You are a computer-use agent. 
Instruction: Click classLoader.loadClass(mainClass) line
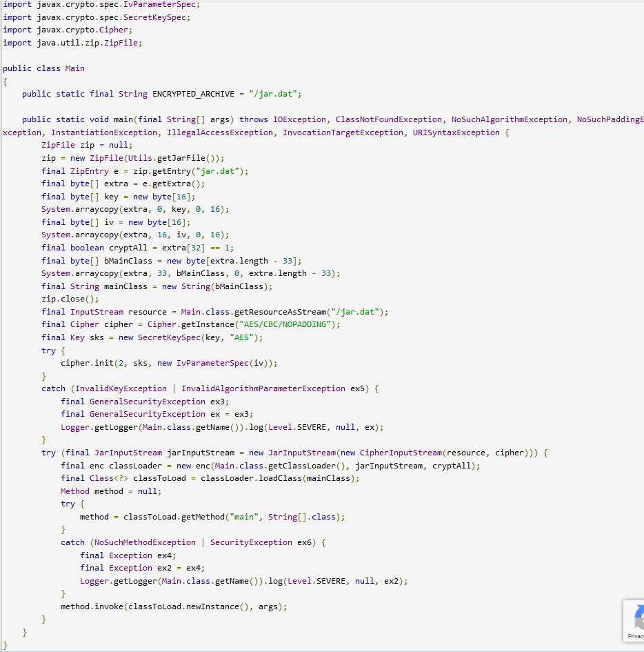coord(210,478)
